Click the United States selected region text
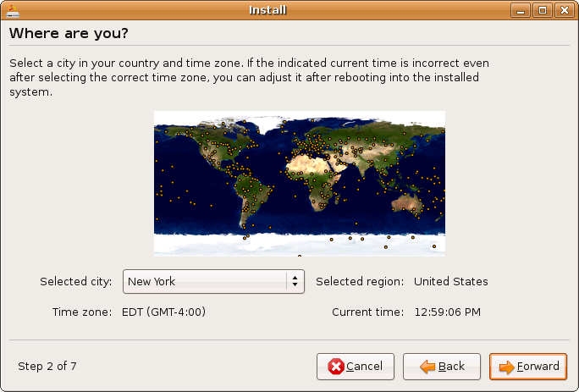579x392 pixels. [450, 282]
